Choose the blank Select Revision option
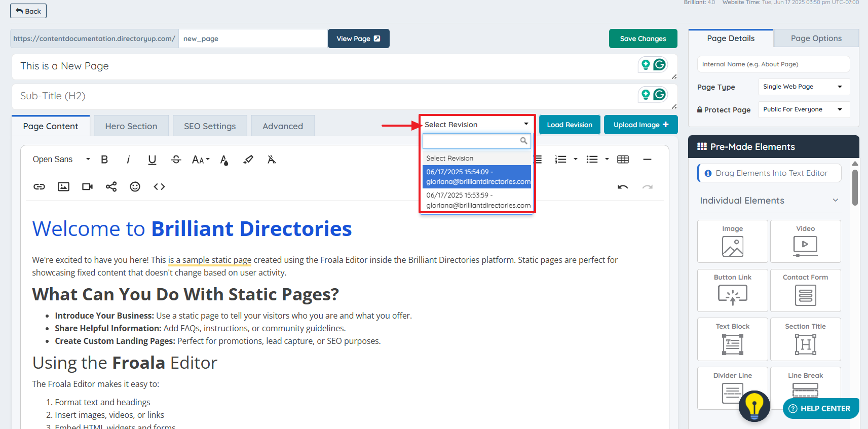868x429 pixels. pos(477,159)
